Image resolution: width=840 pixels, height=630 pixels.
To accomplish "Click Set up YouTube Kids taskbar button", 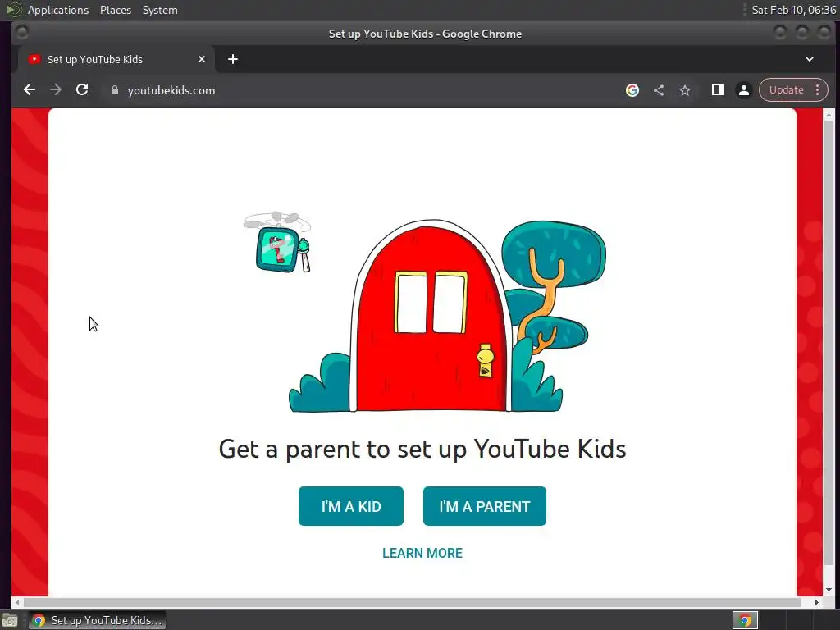I will (x=97, y=620).
